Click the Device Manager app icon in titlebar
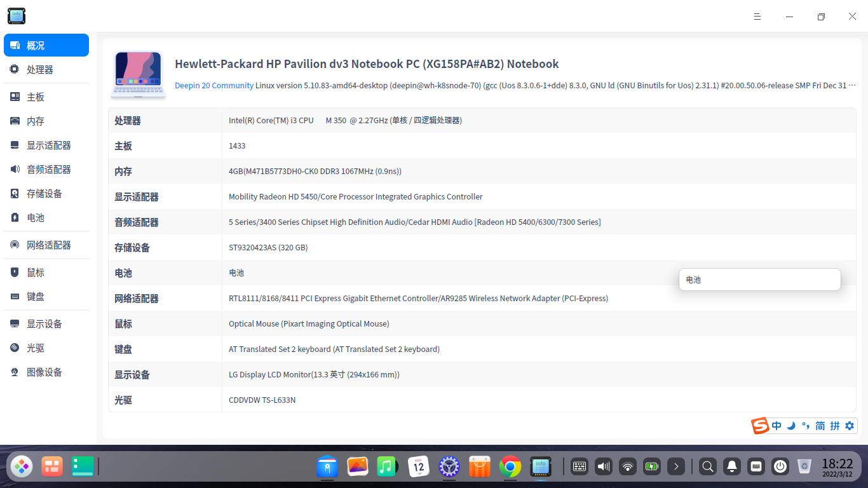 click(x=17, y=16)
